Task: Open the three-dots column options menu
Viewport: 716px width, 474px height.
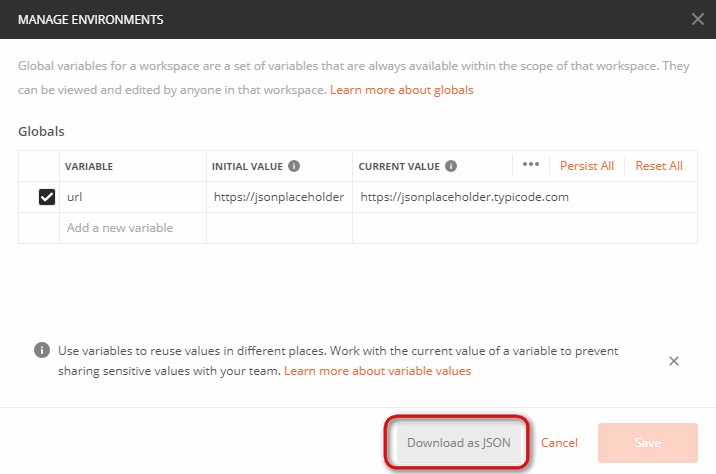Action: [531, 165]
